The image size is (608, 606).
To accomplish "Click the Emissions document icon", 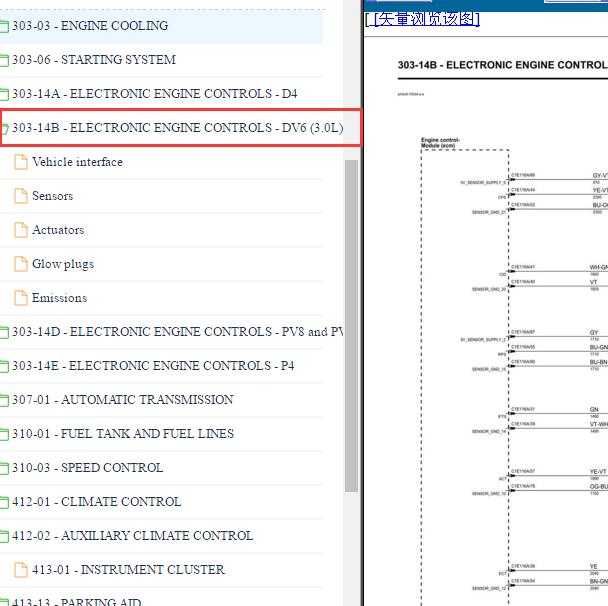I will click(x=21, y=298).
